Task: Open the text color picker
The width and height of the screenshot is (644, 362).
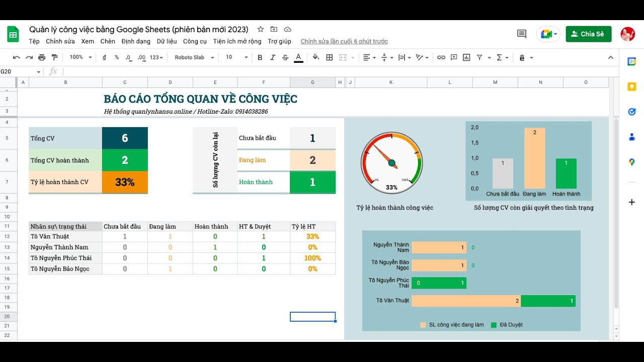Action: tap(298, 57)
